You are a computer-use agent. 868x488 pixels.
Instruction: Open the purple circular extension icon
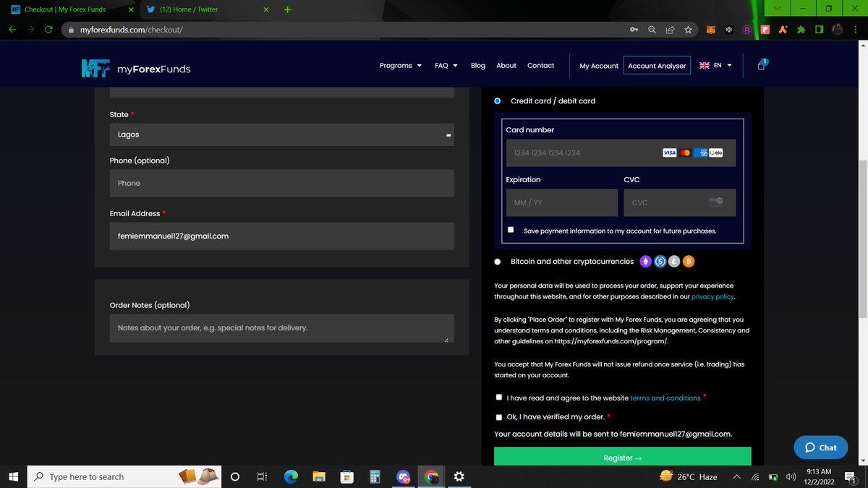747,30
